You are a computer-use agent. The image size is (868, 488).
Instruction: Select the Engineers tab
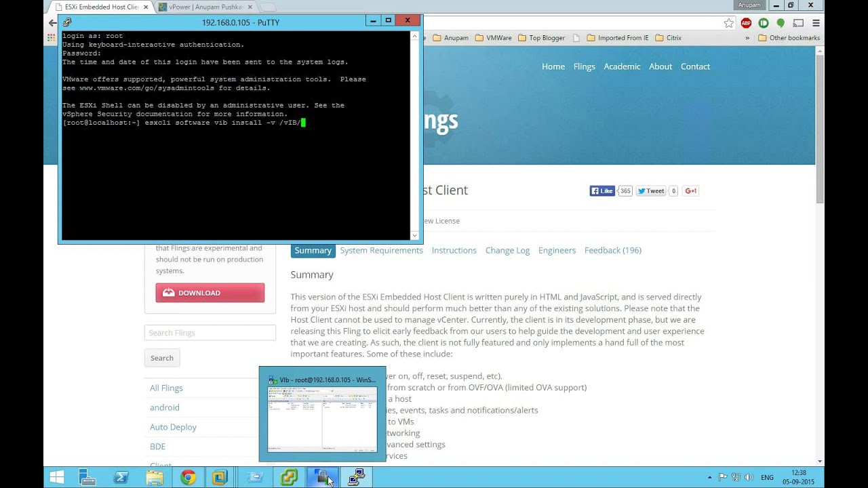coord(557,250)
